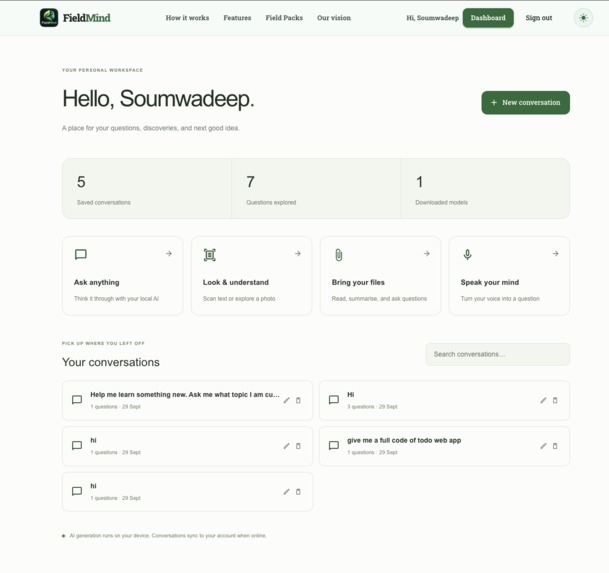Click 'Think it through with your local AI' text
The height and width of the screenshot is (573, 609).
coord(117,299)
